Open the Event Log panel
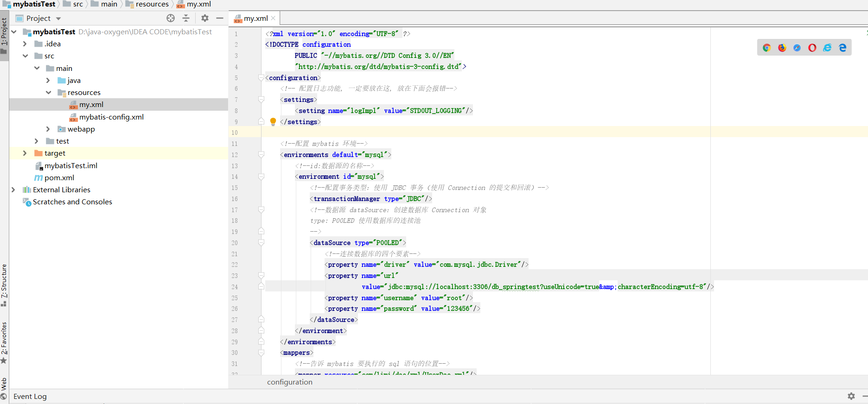The image size is (868, 404). (30, 396)
